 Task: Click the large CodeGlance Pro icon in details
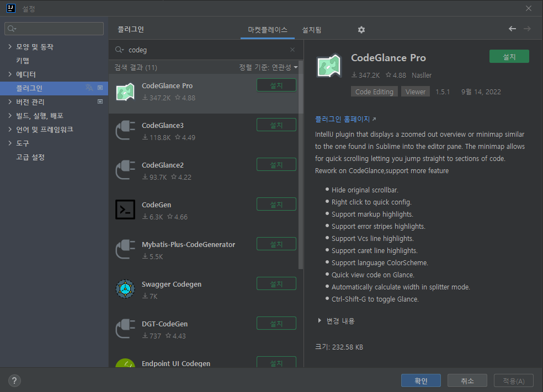[x=329, y=66]
